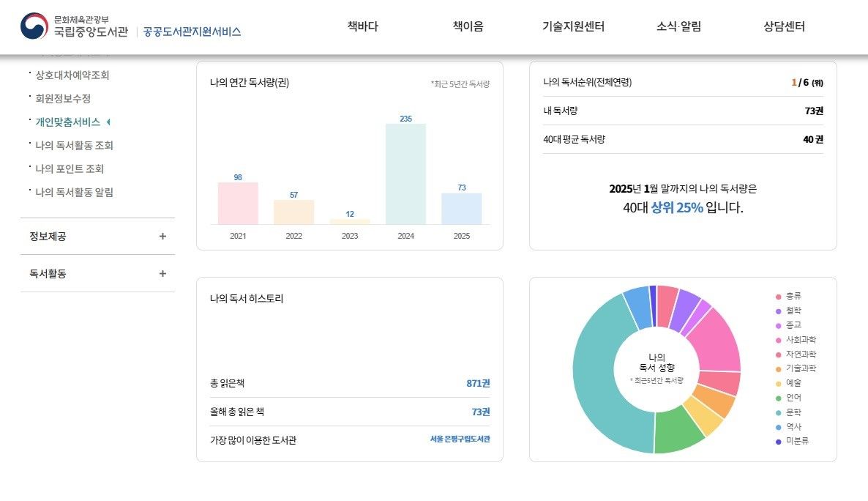Select 회원정보수정 in the sidebar
Screen dimensions: 868x501
coord(63,100)
